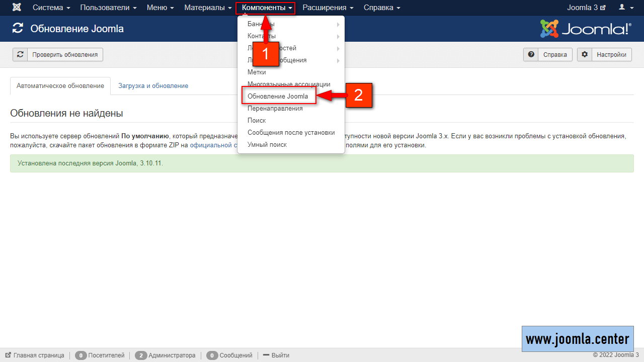Click the Сообщений counter badge
Viewport: 644px width, 362px height.
[x=211, y=355]
